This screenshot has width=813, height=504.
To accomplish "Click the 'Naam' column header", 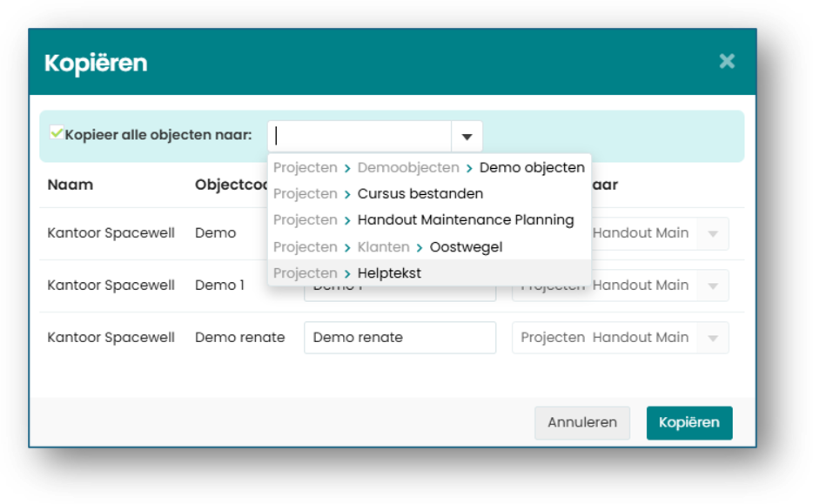I will 70,185.
